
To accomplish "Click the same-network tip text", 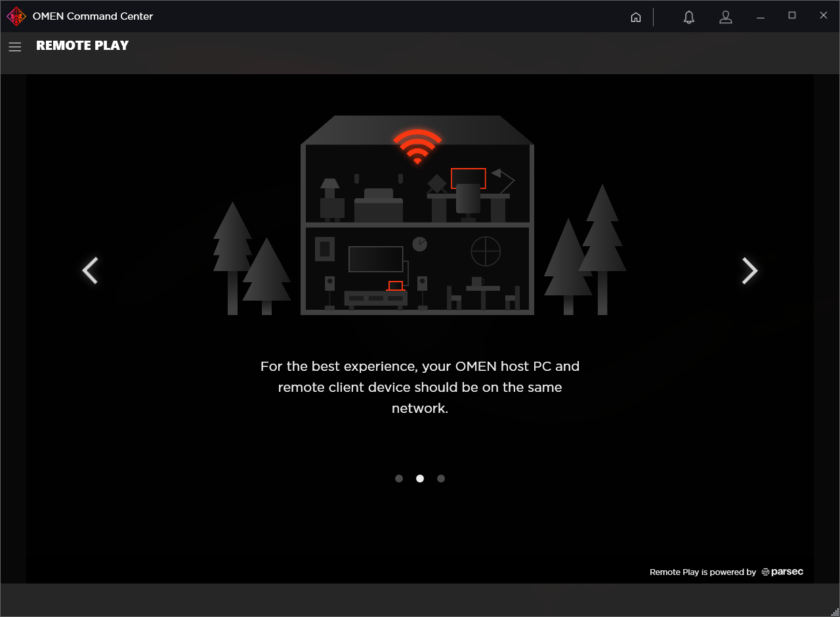I will tap(420, 387).
